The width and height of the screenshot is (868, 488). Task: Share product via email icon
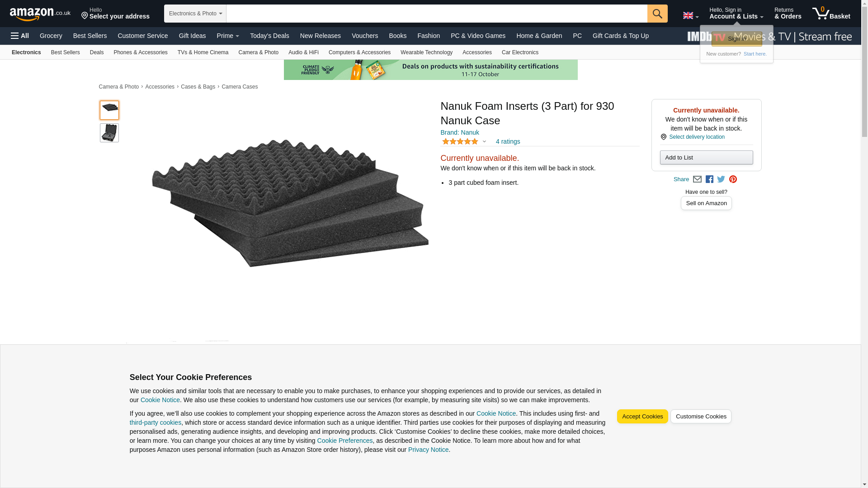(x=697, y=179)
